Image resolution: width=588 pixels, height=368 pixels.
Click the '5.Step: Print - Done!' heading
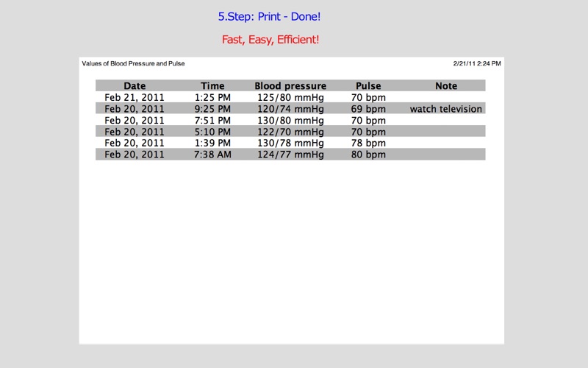[269, 17]
